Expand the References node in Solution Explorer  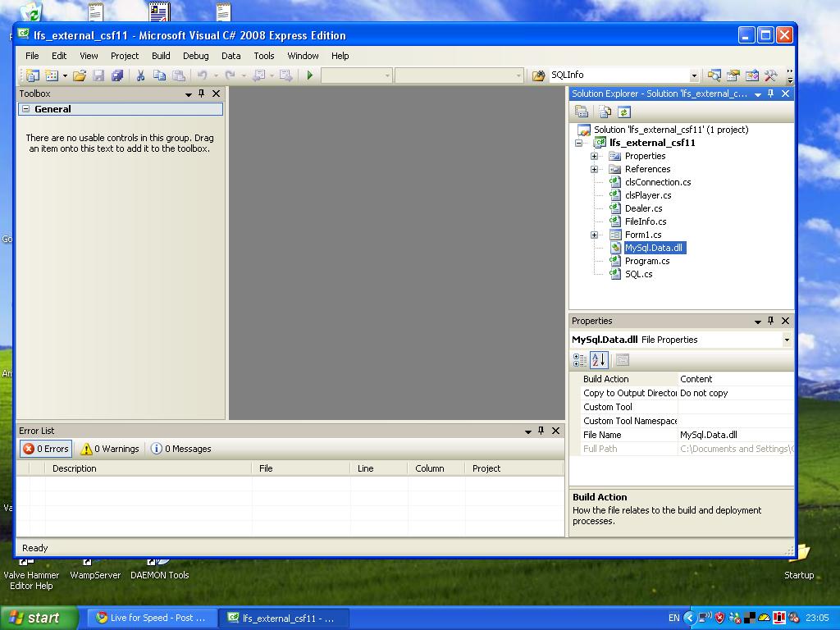(x=594, y=169)
